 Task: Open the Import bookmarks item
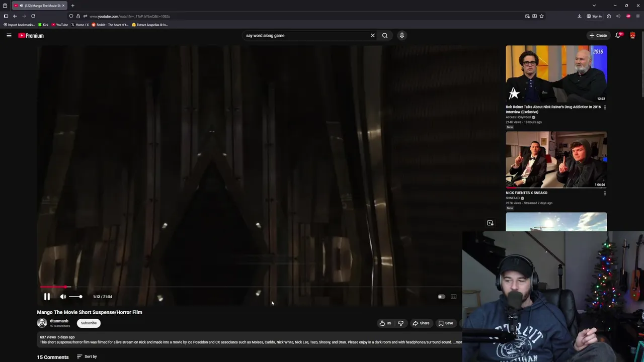(x=19, y=25)
